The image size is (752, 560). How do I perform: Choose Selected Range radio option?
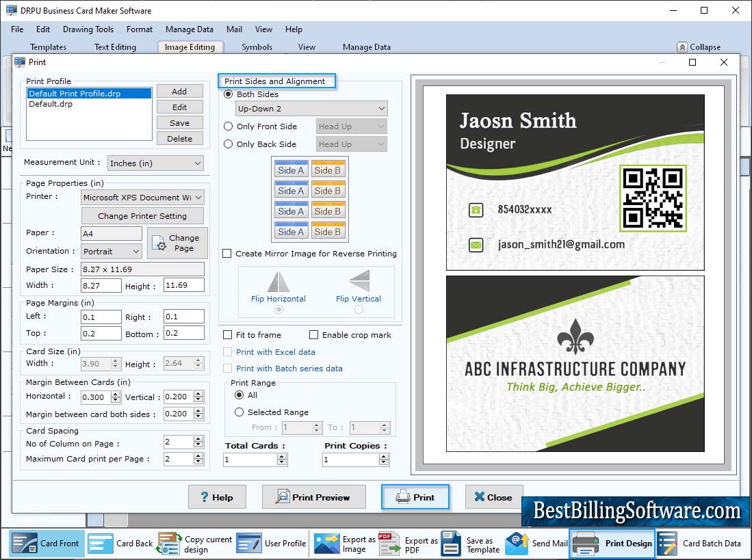point(239,412)
